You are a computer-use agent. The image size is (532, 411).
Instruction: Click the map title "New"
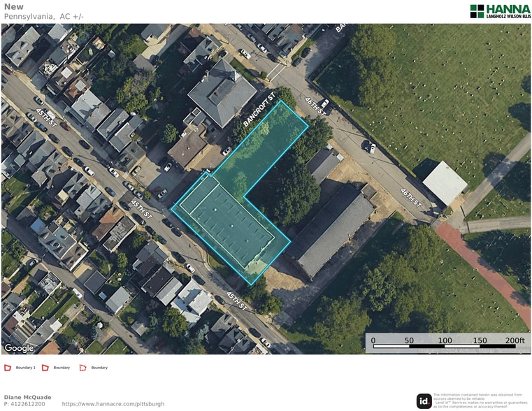coord(14,7)
